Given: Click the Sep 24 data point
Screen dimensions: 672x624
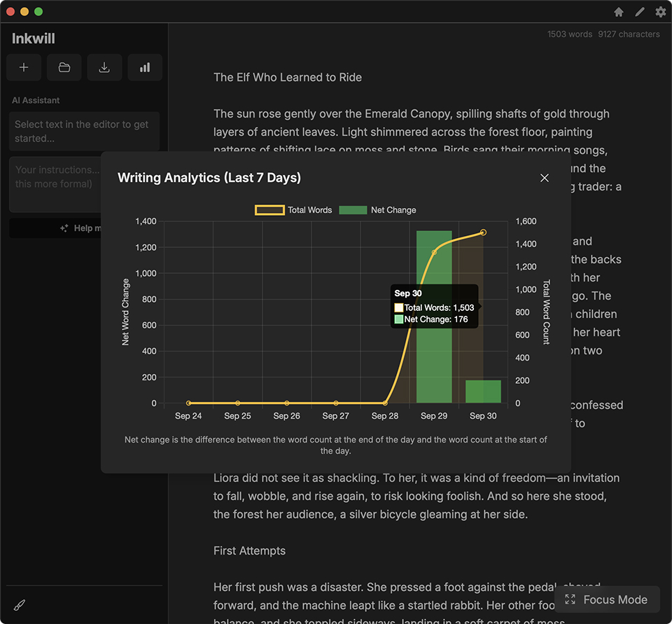Looking at the screenshot, I should coord(189,403).
